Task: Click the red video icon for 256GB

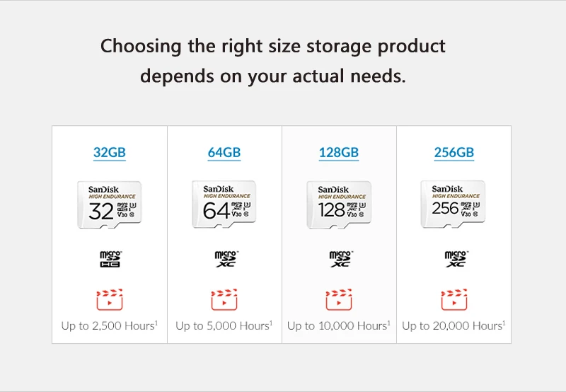Action: pyautogui.click(x=454, y=299)
